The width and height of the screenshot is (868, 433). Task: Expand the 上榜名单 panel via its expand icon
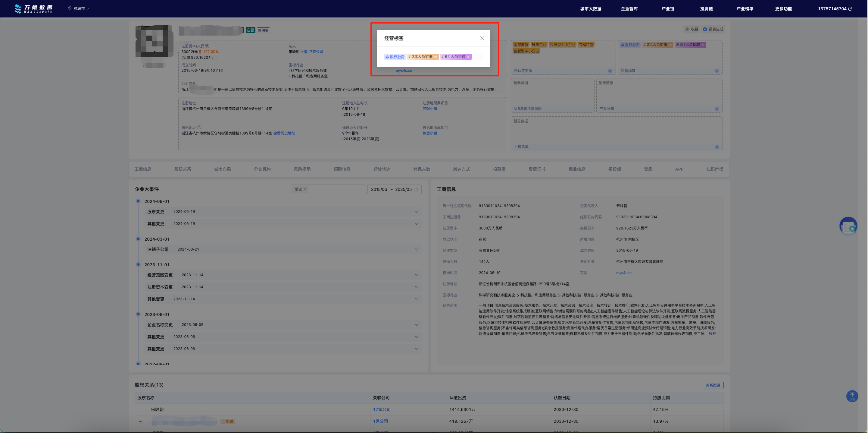pos(717,147)
